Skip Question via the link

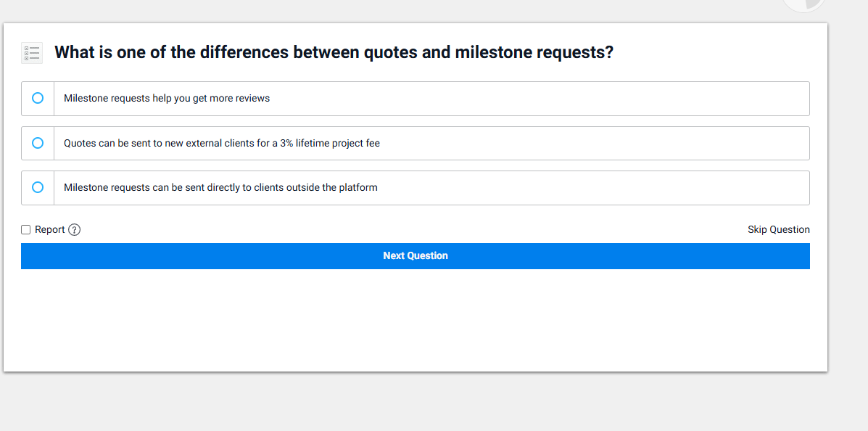pos(778,230)
